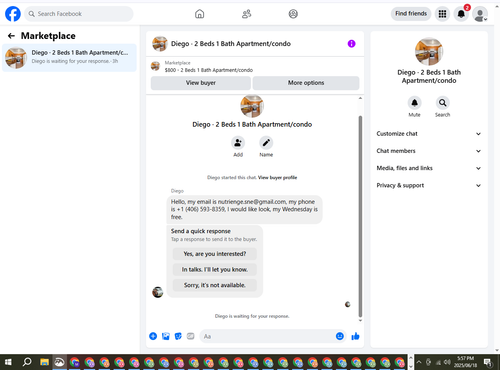Search in conversation using magnifier icon
The height and width of the screenshot is (370, 500).
point(442,103)
